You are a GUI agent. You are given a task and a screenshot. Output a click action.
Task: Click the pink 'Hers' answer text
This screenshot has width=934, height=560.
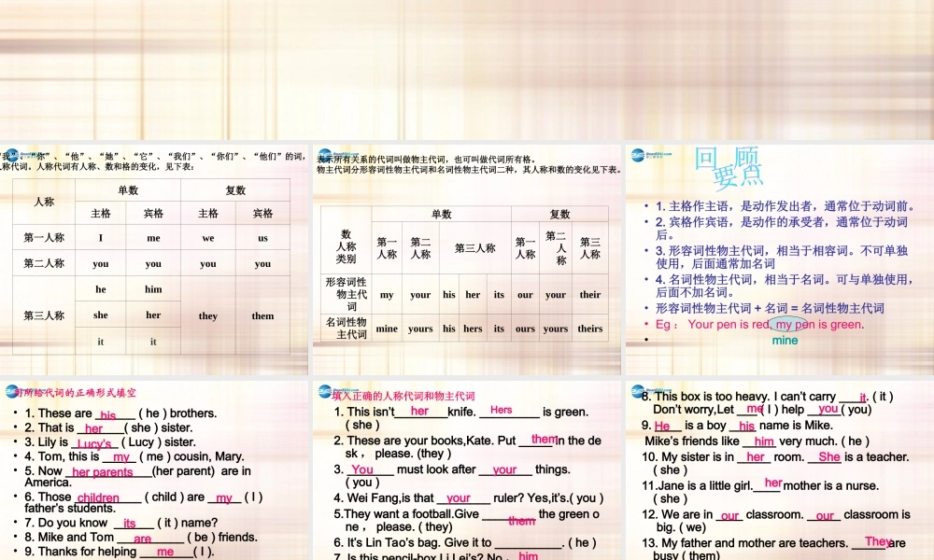(502, 410)
